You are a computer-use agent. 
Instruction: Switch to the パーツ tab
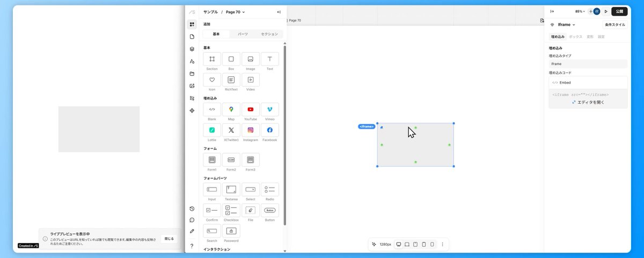click(243, 34)
